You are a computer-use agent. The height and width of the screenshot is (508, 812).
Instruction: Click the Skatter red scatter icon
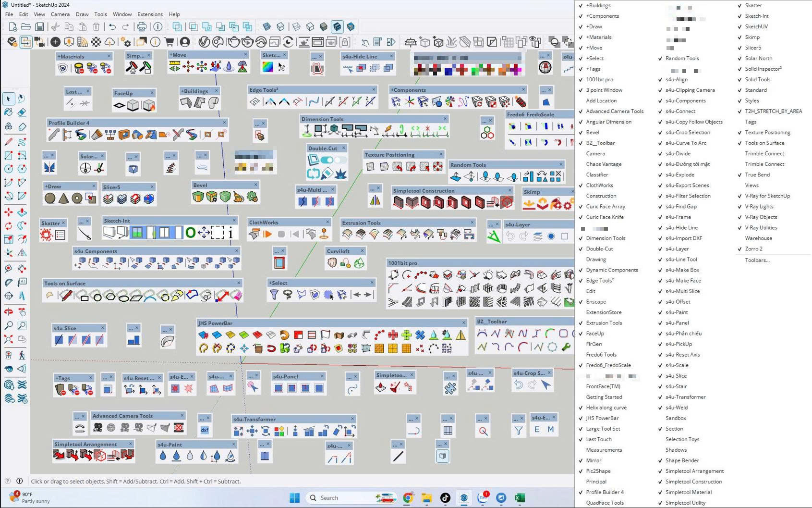47,235
